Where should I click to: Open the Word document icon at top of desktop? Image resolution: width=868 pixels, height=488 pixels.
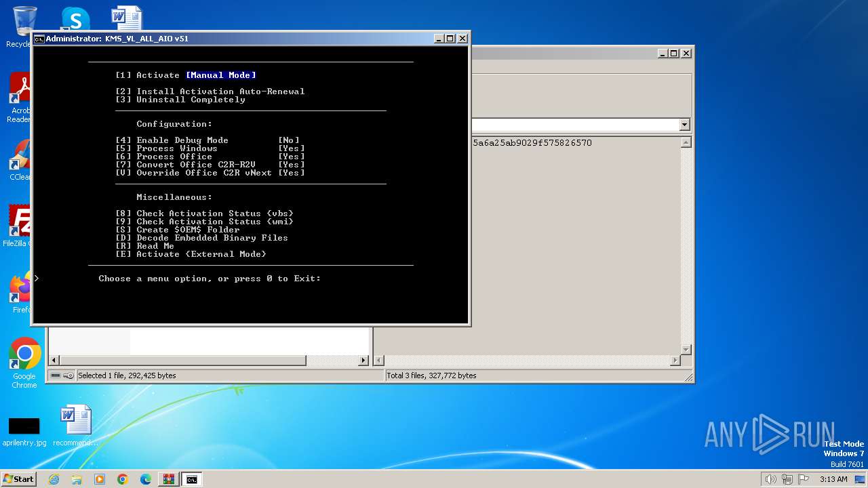(x=127, y=18)
